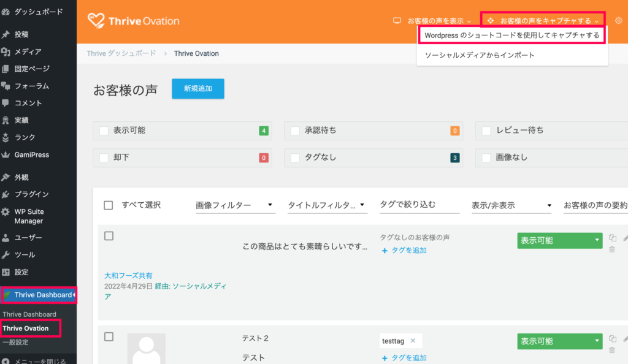Click the ソーシャルメディア source link
The image size is (628, 364).
(166, 291)
